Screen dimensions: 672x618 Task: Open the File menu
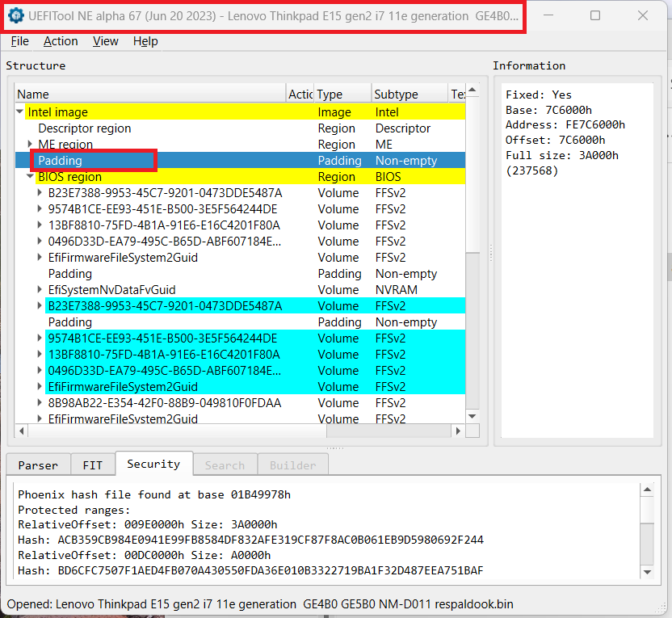pos(19,41)
